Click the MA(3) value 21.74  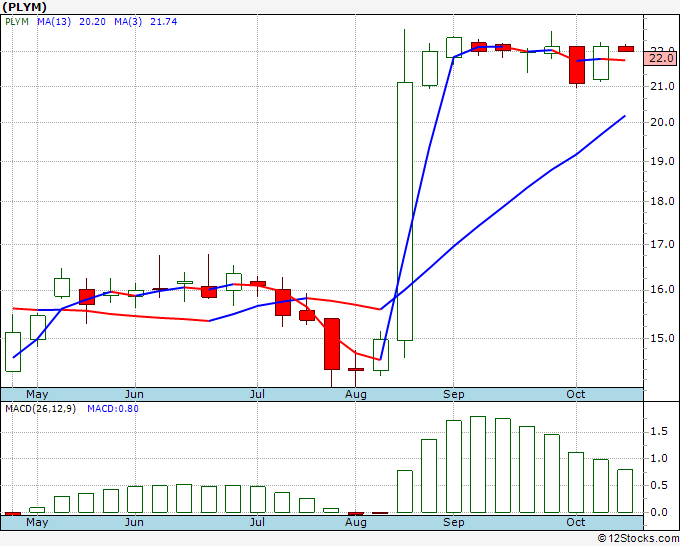point(163,22)
